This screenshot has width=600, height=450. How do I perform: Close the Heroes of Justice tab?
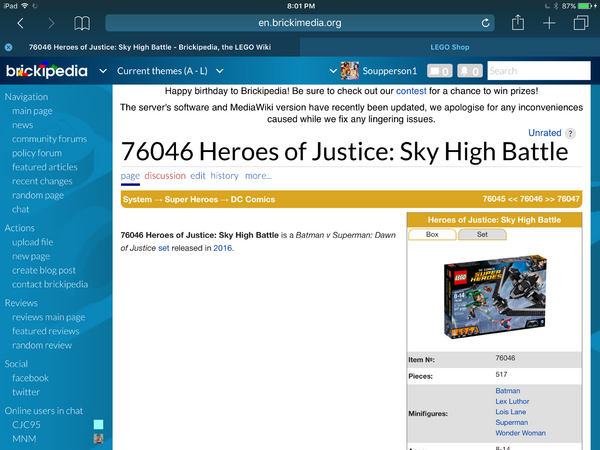[8, 47]
